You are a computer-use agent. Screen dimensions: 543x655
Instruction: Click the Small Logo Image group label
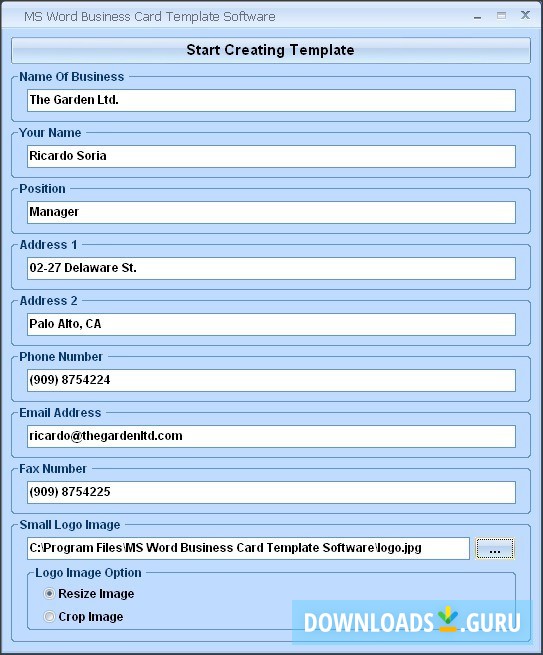coord(70,525)
